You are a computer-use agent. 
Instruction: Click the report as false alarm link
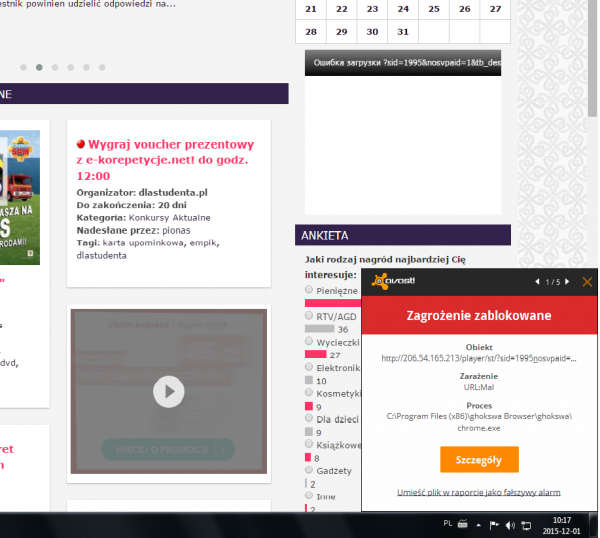tap(478, 493)
